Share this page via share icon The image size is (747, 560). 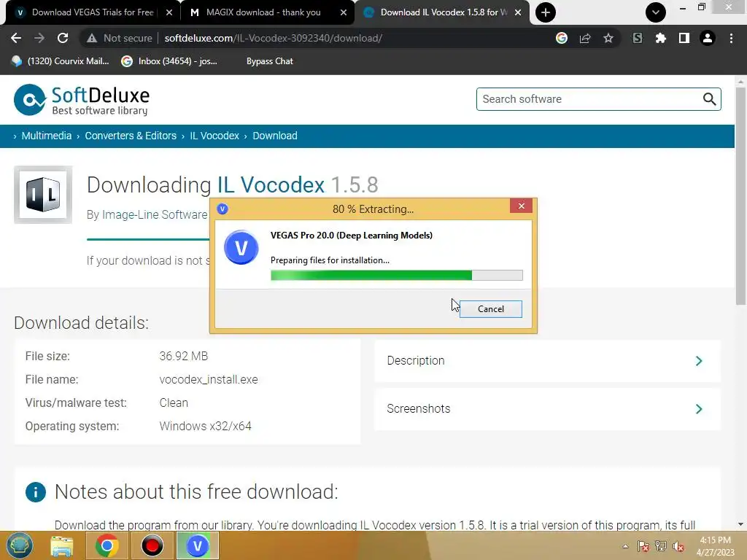(x=585, y=38)
